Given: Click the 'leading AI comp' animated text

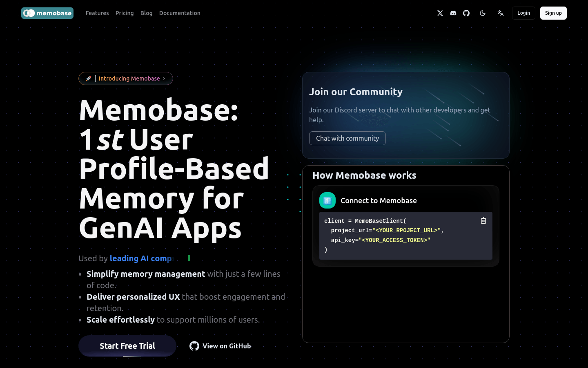Looking at the screenshot, I should tap(142, 258).
